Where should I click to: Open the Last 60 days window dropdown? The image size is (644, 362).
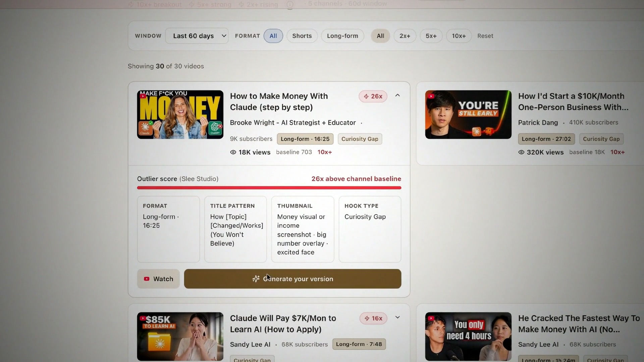click(197, 36)
